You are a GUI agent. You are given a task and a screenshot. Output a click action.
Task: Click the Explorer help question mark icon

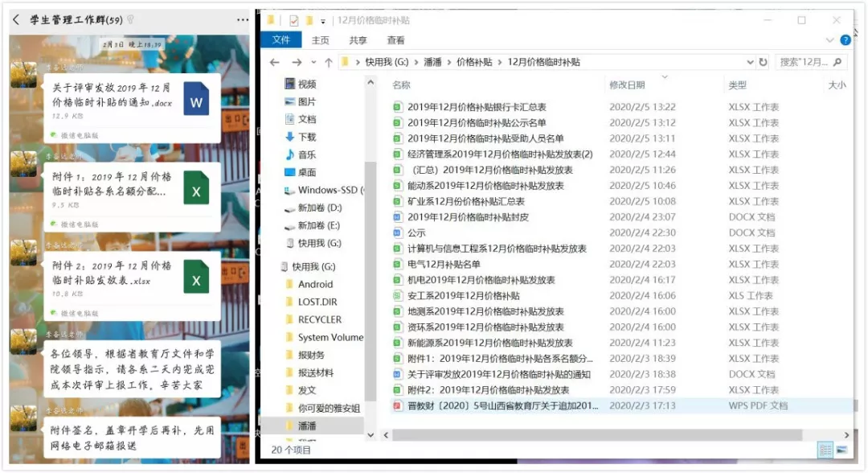tap(845, 40)
